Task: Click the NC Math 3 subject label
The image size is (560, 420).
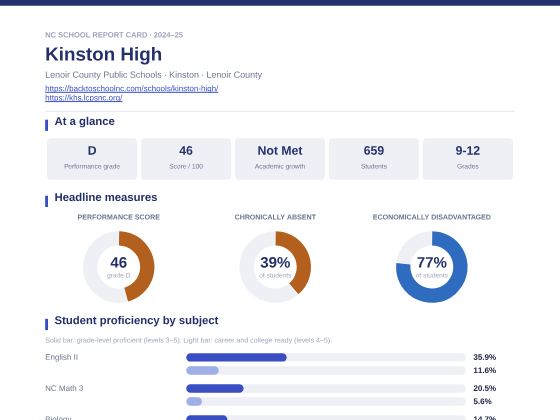Action: [x=64, y=388]
